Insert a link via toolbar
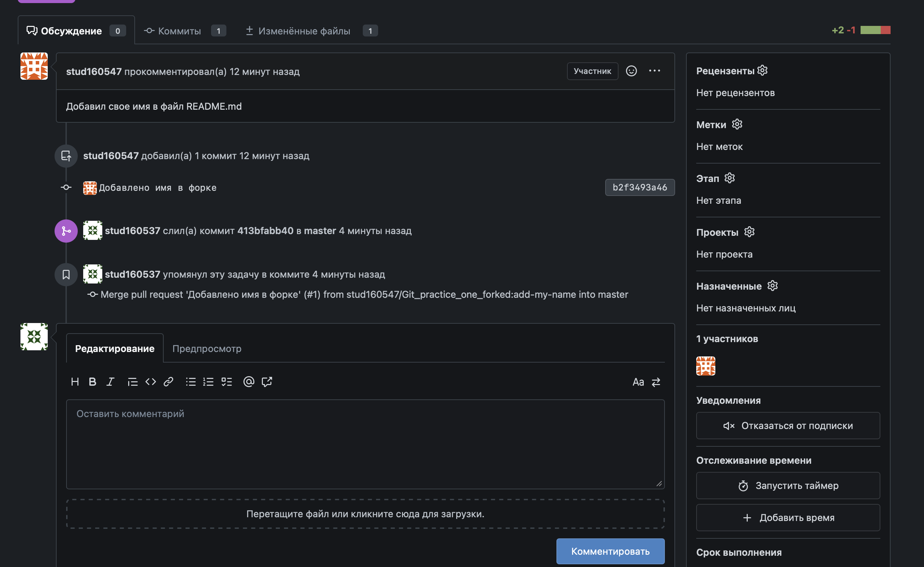Screen dimensions: 924x567 click(x=168, y=382)
